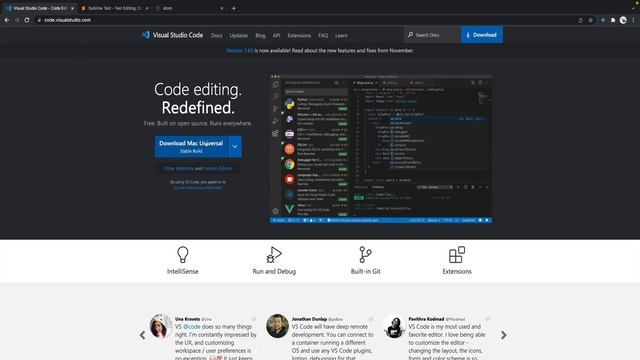Show previous testimonials with left arrow
The image size is (640, 360).
tap(142, 335)
